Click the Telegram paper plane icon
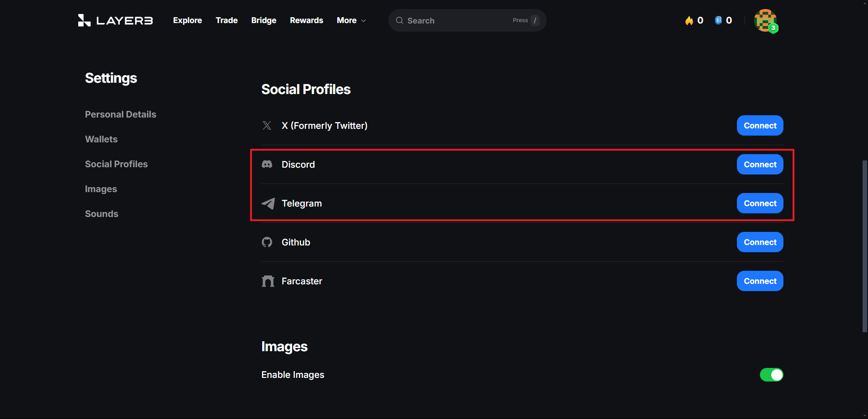This screenshot has height=419, width=868. (268, 203)
